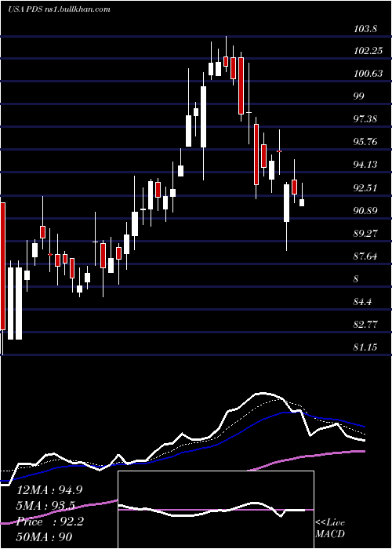Click the 89.27 price axis label

click(x=365, y=234)
